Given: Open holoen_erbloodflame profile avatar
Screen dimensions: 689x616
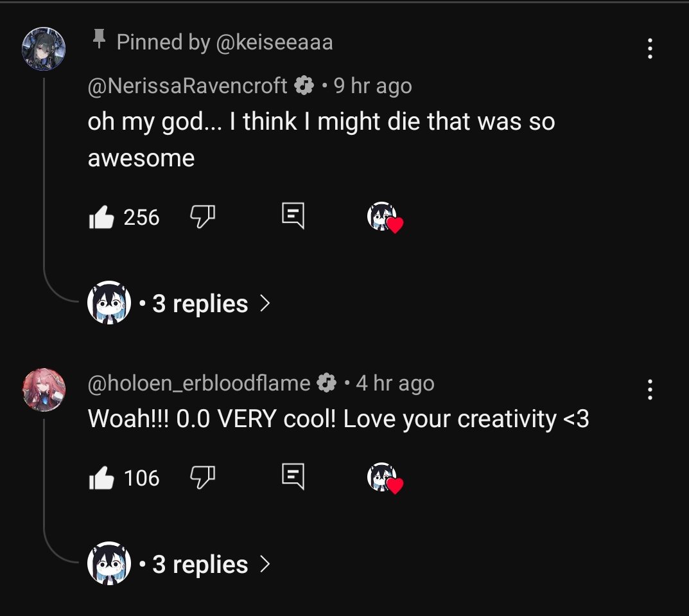Looking at the screenshot, I should [44, 390].
